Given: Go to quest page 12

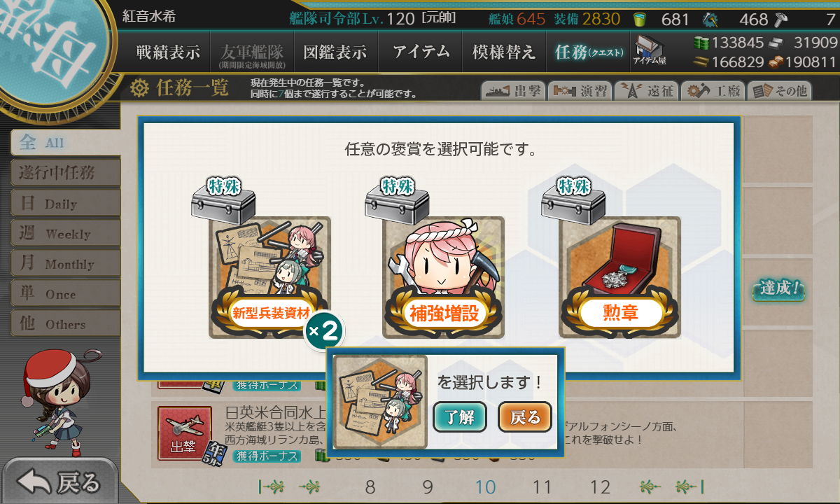Looking at the screenshot, I should click(x=600, y=487).
